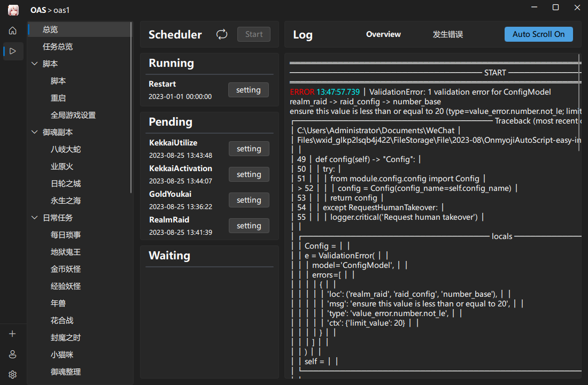The width and height of the screenshot is (588, 385).
Task: Switch to the Overview log tab
Action: (383, 34)
